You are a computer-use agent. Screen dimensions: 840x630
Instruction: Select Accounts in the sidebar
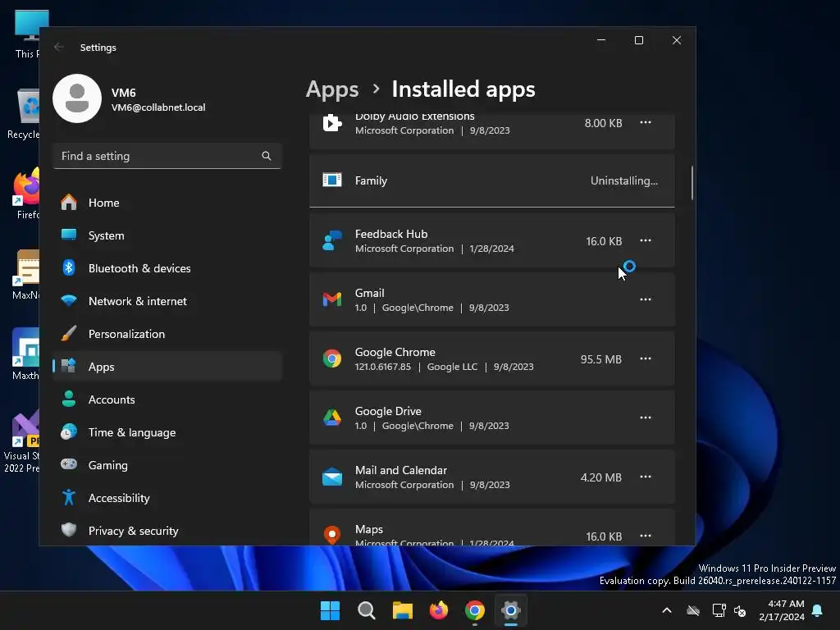pos(167,399)
